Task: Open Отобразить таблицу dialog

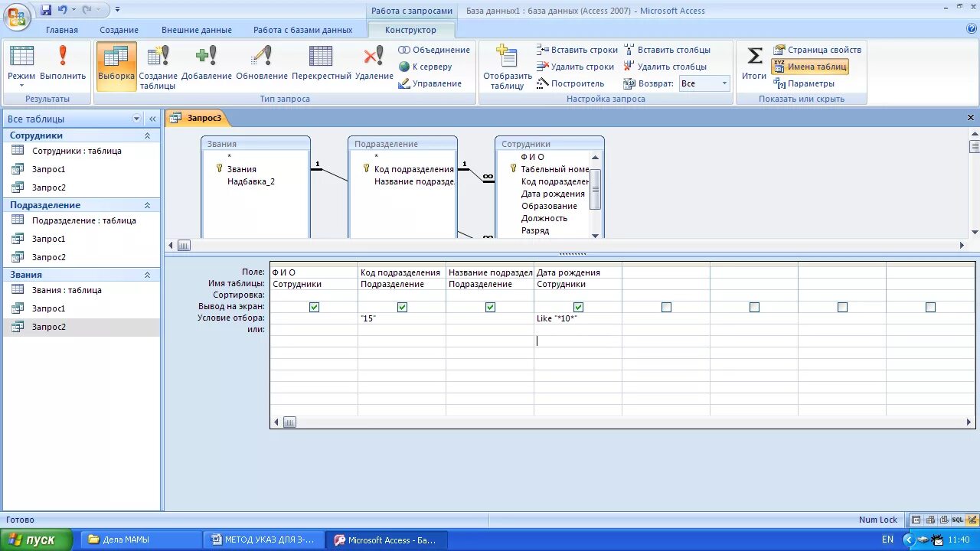Action: (507, 67)
